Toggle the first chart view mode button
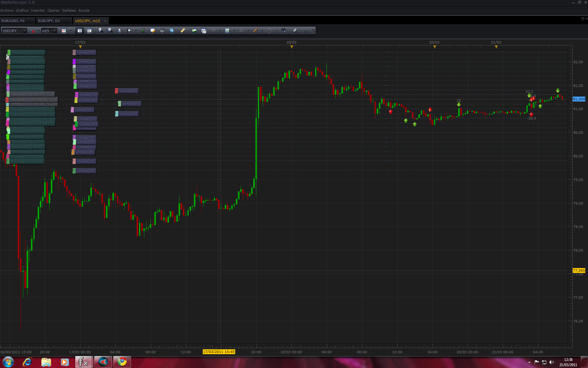The height and width of the screenshot is (368, 588). click(x=80, y=31)
